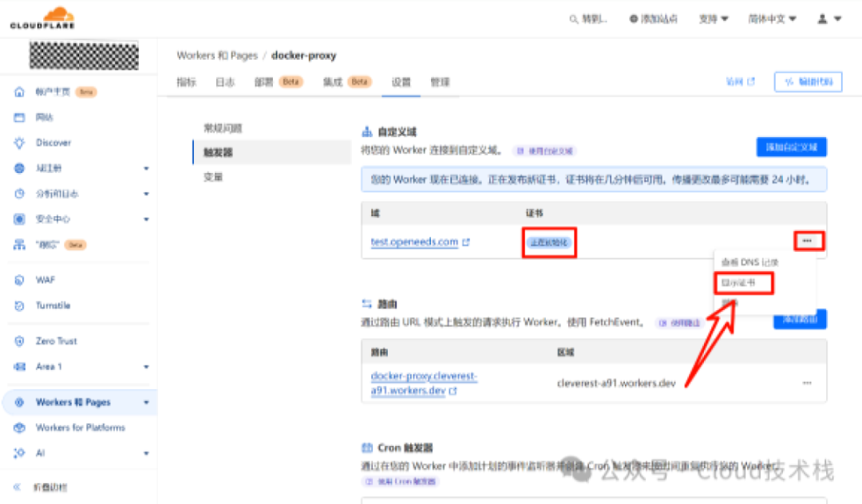Collapse the sidebar with 折叠边栏
Viewport: 862px width, 504px height.
pyautogui.click(x=42, y=487)
